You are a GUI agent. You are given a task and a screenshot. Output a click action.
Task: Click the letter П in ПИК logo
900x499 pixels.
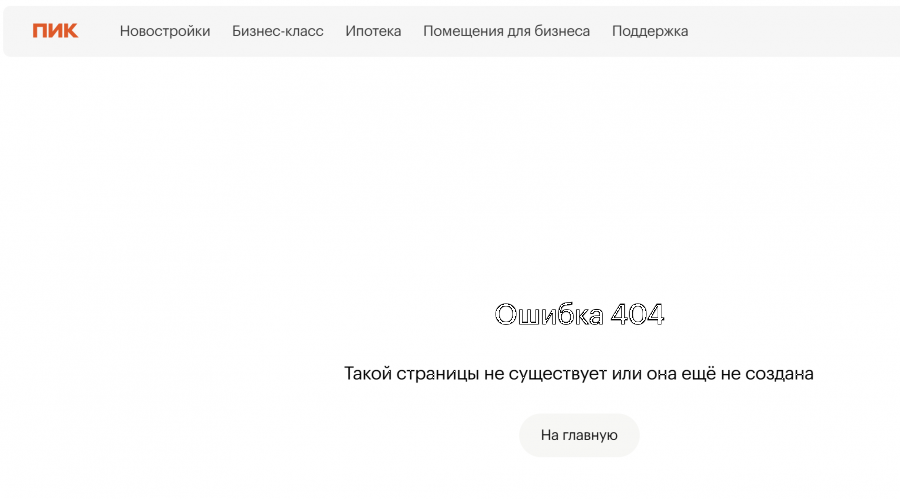[x=40, y=31]
